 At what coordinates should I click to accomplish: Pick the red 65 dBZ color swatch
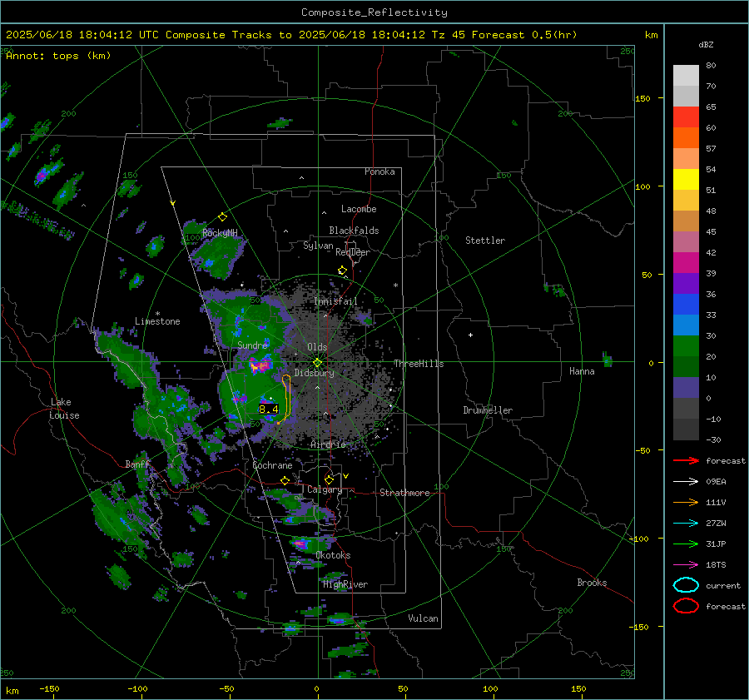tap(686, 117)
